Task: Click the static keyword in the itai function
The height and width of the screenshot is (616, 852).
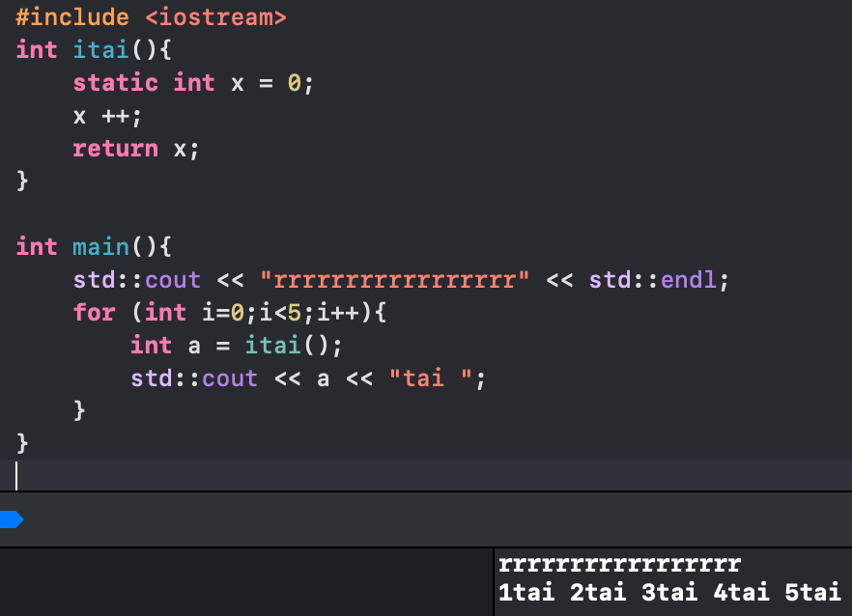Action: (x=116, y=83)
